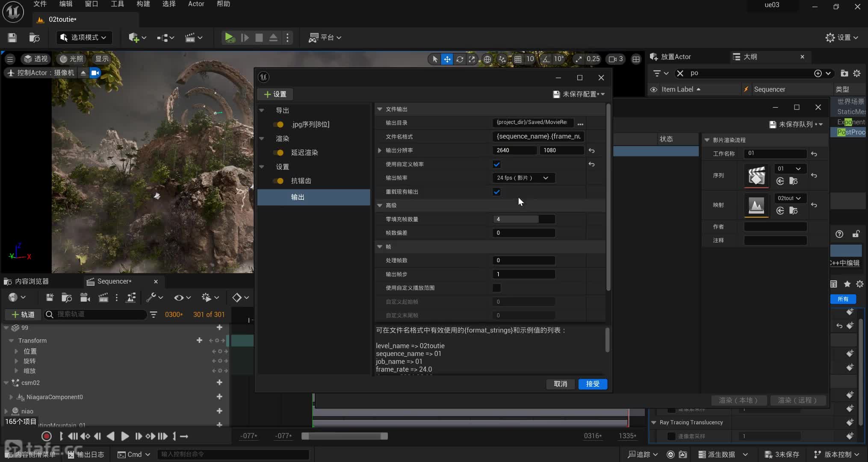The image size is (868, 462).
Task: Open content browse icon in main toolbar
Action: (34, 38)
